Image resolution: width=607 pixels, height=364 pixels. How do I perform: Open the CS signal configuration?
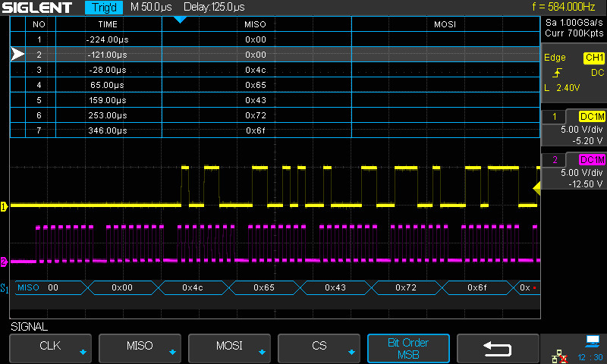[x=319, y=348]
